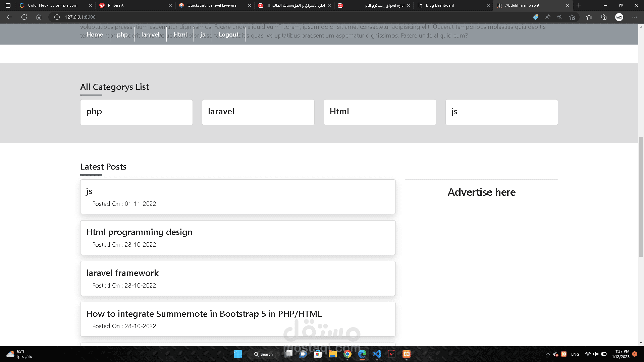Open the Favorites star icon in toolbar
644x362 pixels.
tap(589, 17)
